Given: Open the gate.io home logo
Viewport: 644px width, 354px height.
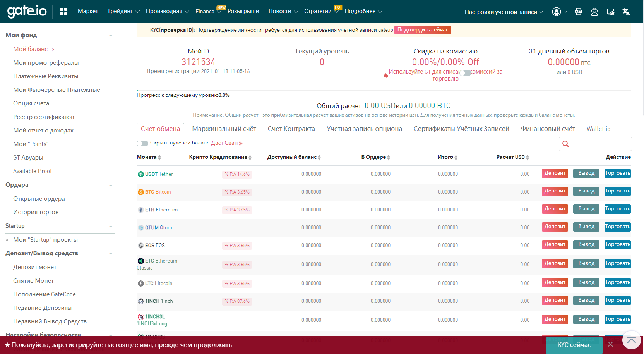Looking at the screenshot, I should point(27,11).
